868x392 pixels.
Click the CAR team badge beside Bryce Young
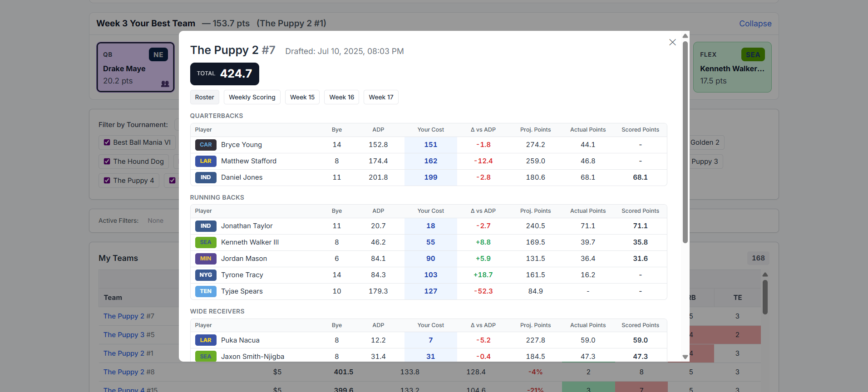[206, 145]
